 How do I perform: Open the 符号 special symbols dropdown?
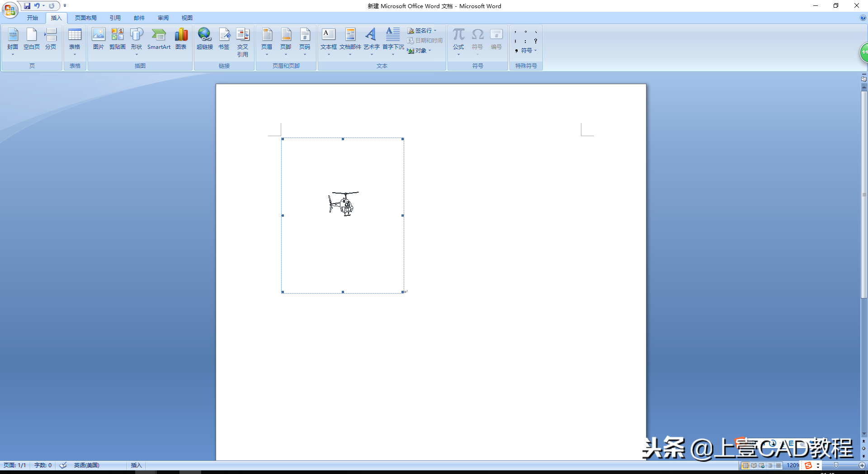[x=526, y=51]
